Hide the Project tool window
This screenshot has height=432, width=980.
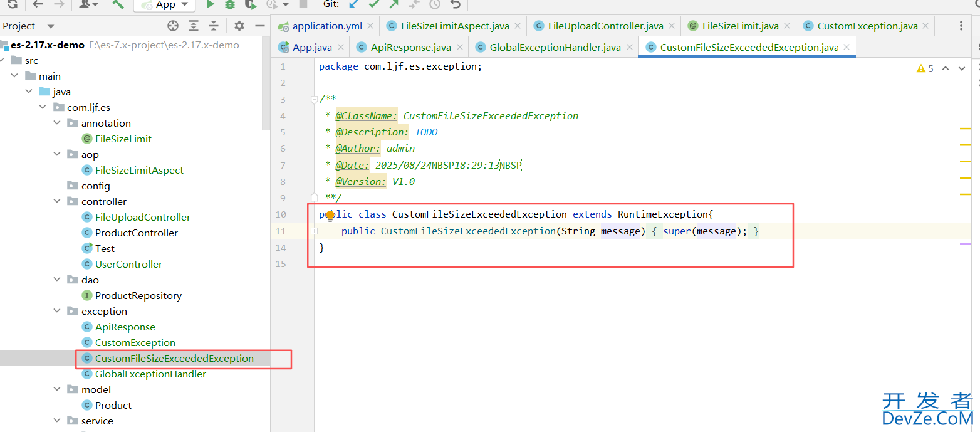(x=260, y=26)
